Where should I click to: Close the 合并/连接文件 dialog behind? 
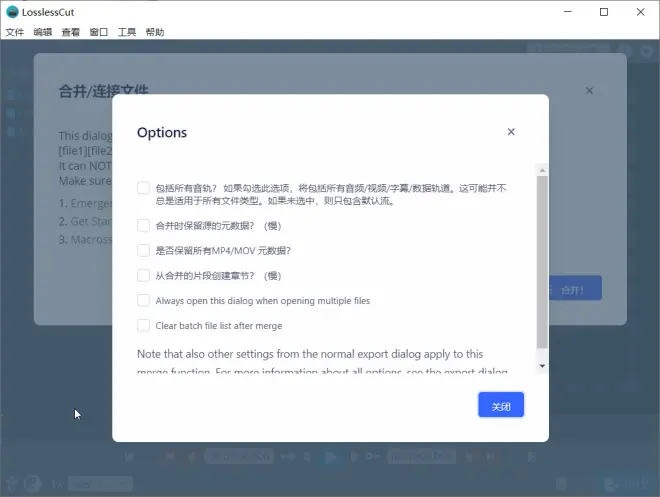pos(589,90)
